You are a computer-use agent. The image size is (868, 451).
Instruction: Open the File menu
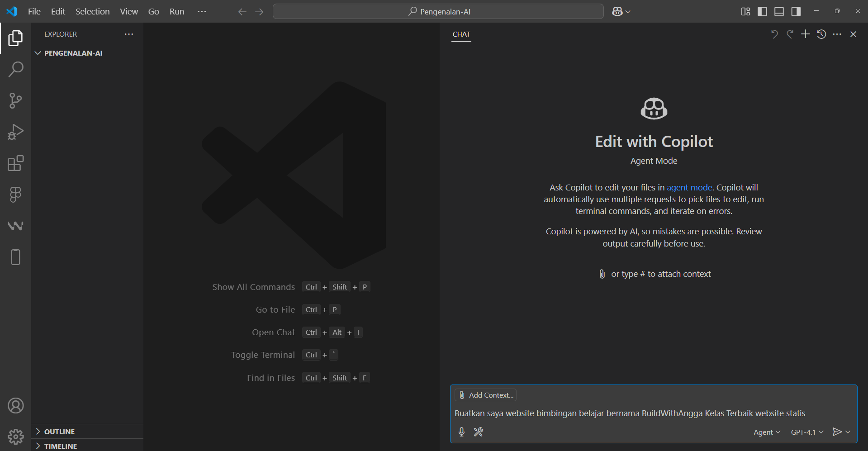point(34,12)
